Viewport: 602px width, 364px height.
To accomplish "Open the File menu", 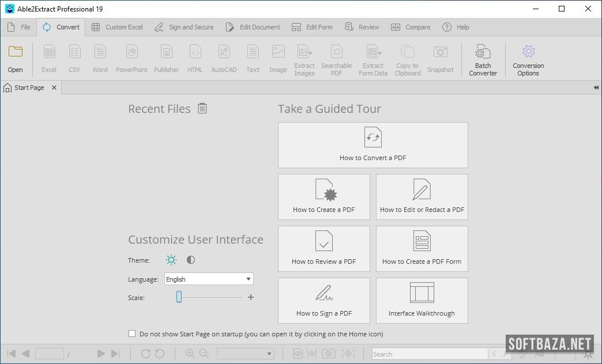I will pyautogui.click(x=19, y=27).
